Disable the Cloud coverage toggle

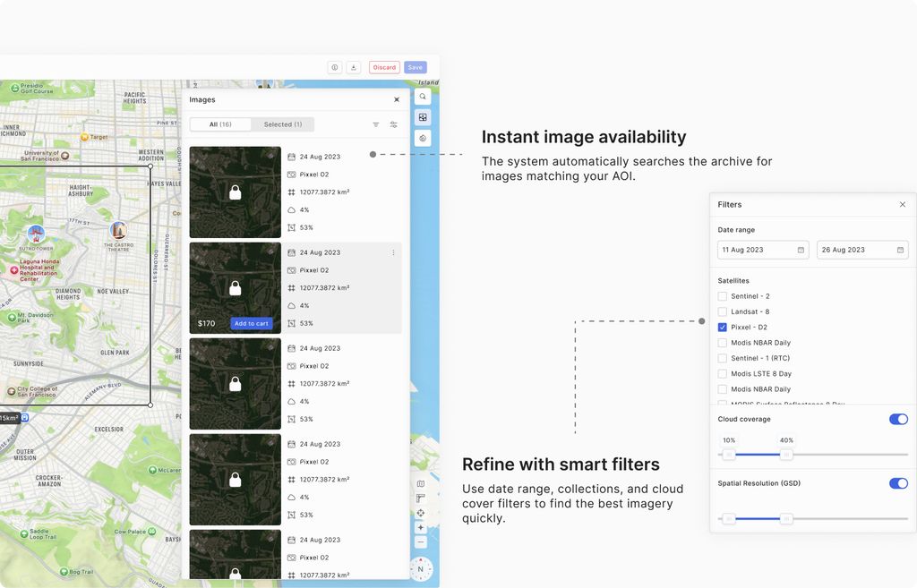[898, 419]
